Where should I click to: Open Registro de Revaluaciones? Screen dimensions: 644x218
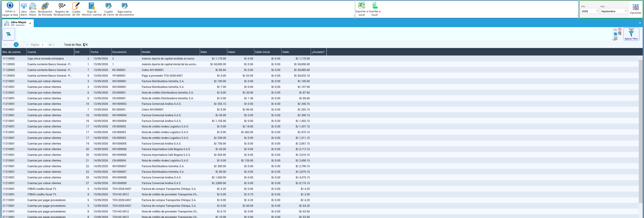coord(62,10)
